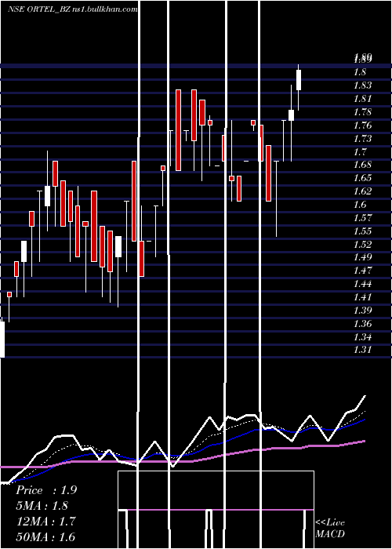This screenshot has width=392, height=549.
Task: Click the 1.6 price axis label
Action: [x=360, y=205]
